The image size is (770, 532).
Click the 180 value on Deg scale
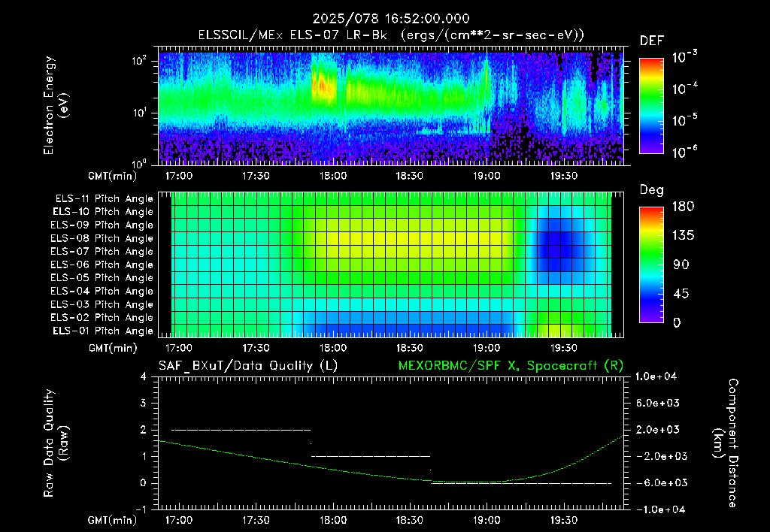click(683, 207)
